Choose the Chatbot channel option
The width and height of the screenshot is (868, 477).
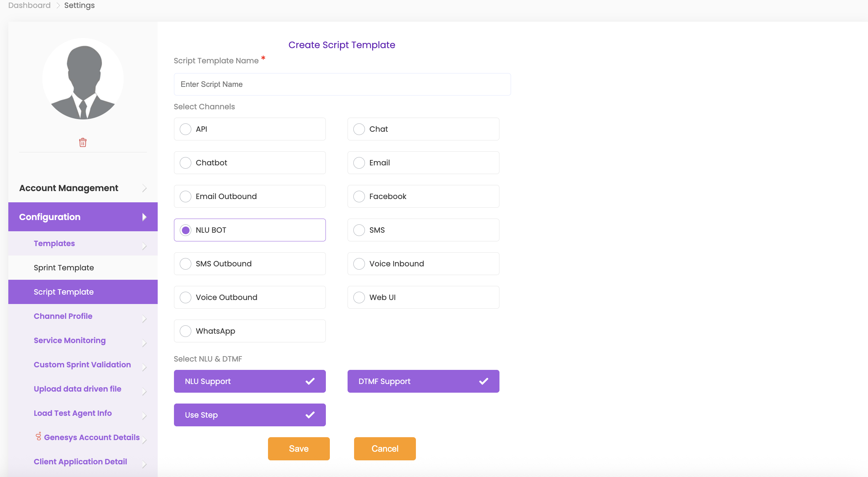tap(186, 162)
